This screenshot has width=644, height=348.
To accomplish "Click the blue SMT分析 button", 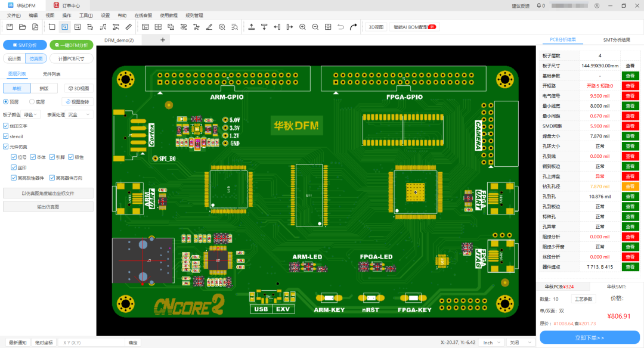I will [x=25, y=45].
